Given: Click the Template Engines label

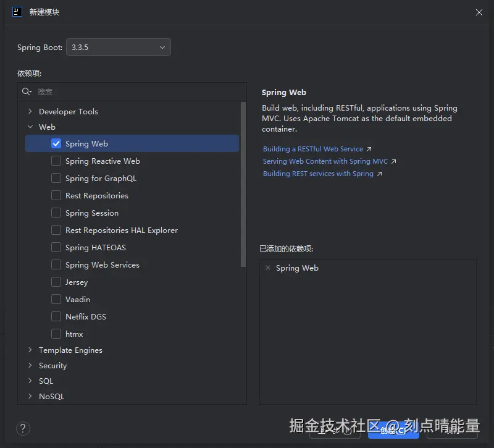Looking at the screenshot, I should 70,350.
